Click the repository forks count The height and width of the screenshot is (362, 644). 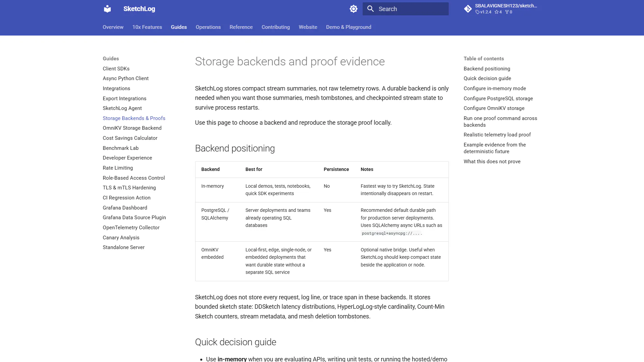click(509, 12)
